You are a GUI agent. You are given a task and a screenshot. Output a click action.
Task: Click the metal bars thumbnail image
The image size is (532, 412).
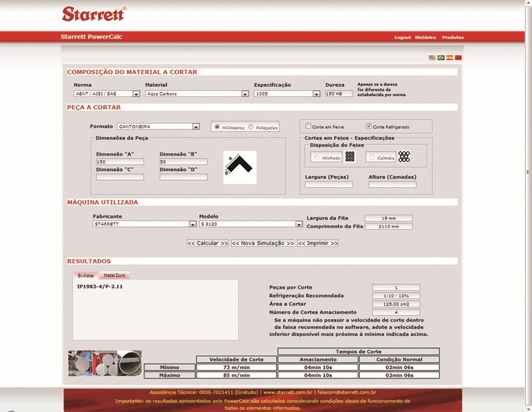pos(105,363)
